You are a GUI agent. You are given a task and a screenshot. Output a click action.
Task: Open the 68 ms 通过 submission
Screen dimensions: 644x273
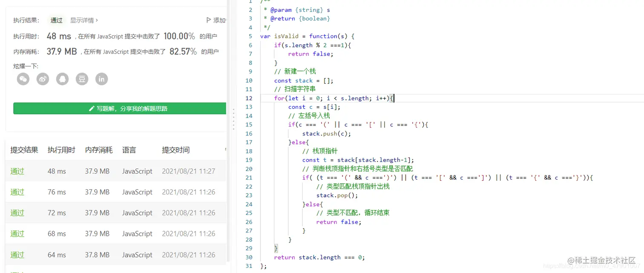click(17, 234)
